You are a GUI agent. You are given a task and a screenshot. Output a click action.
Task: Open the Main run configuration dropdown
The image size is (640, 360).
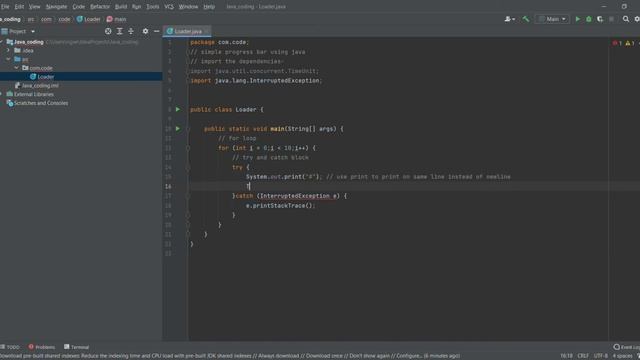coord(552,19)
